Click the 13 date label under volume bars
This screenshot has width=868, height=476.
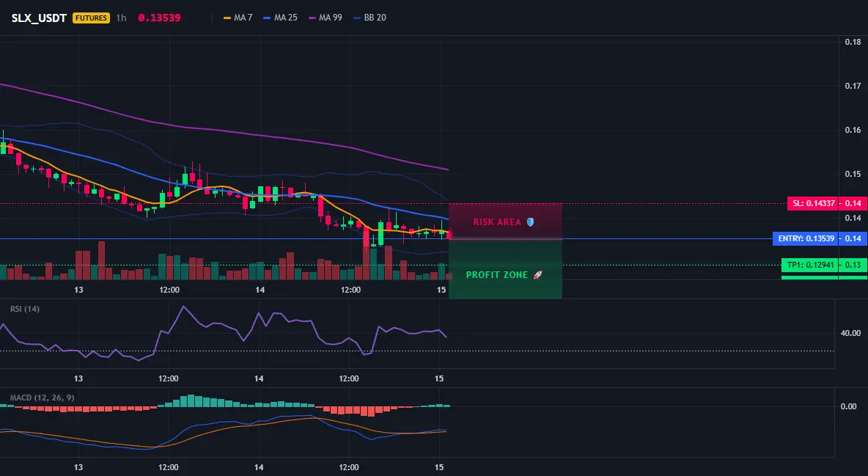click(x=79, y=290)
